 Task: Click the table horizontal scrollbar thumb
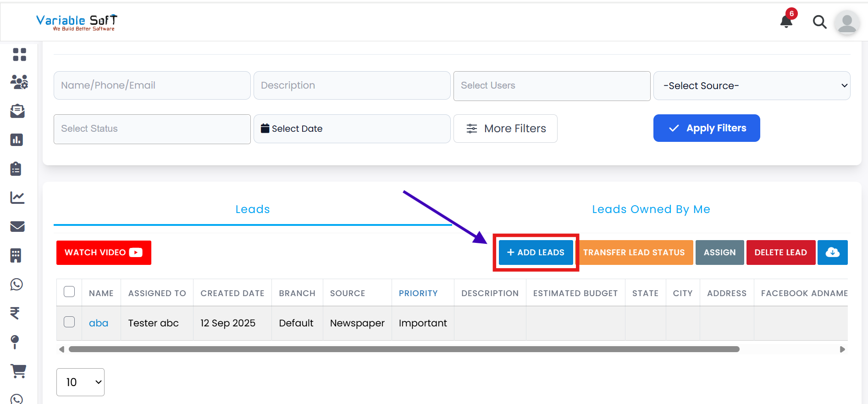point(404,349)
